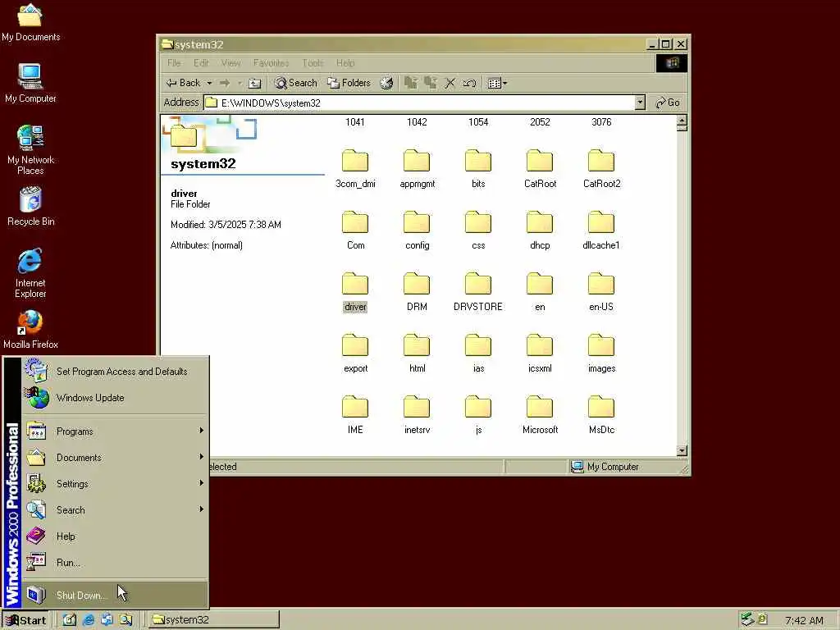840x630 pixels.
Task: Select the en-US folder
Action: pyautogui.click(x=601, y=292)
